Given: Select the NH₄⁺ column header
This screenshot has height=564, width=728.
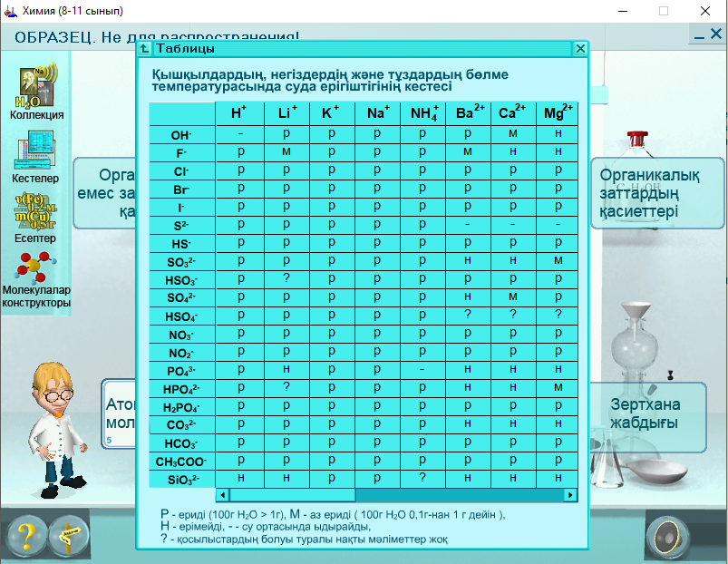Looking at the screenshot, I should (x=422, y=113).
